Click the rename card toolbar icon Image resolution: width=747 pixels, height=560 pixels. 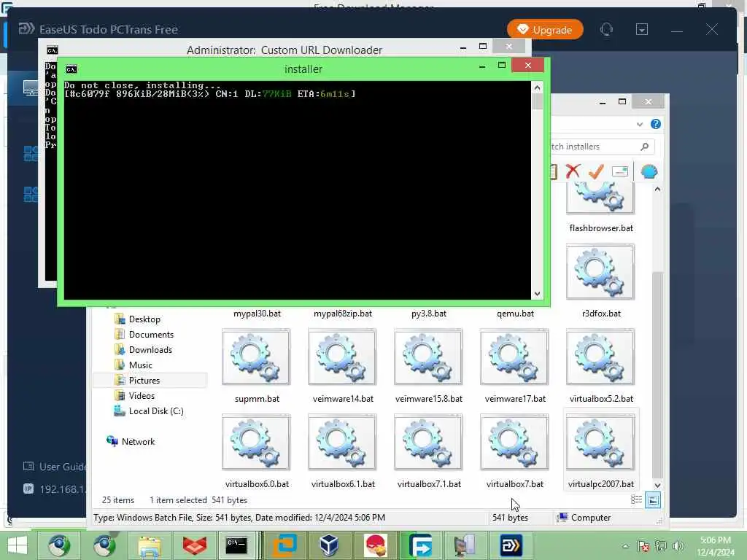coord(620,171)
